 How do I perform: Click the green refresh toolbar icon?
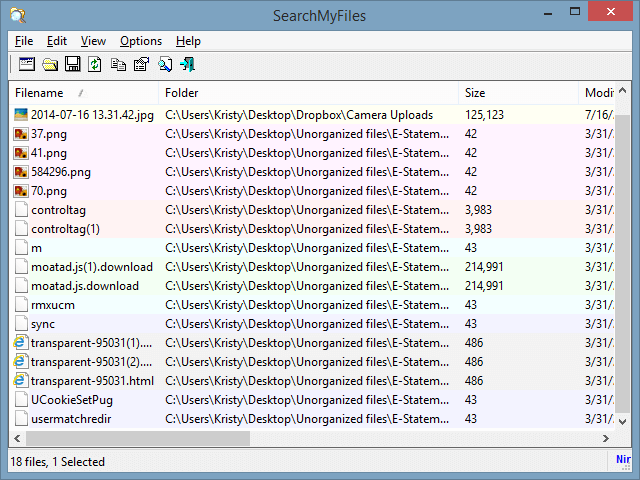pos(95,64)
